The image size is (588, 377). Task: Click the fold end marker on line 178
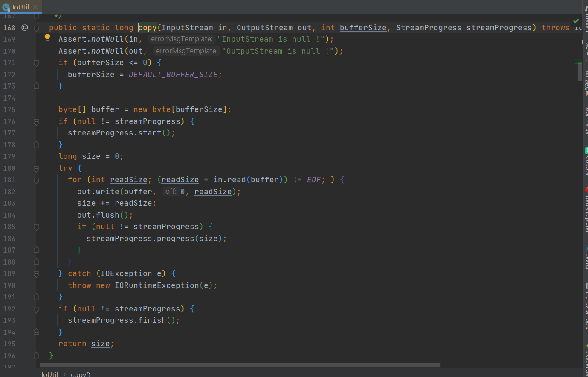click(x=36, y=145)
